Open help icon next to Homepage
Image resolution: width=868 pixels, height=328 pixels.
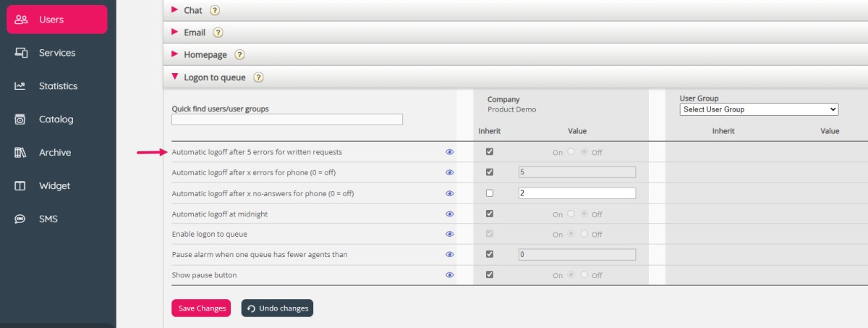tap(239, 55)
